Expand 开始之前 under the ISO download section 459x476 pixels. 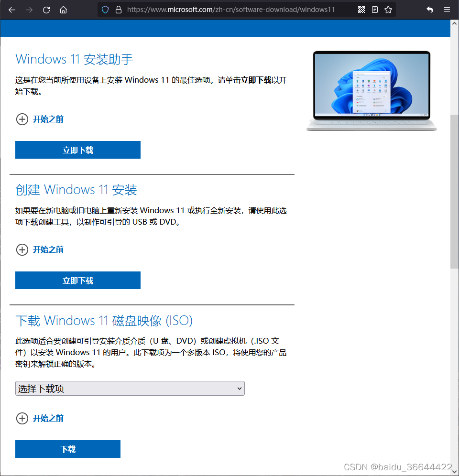40,418
